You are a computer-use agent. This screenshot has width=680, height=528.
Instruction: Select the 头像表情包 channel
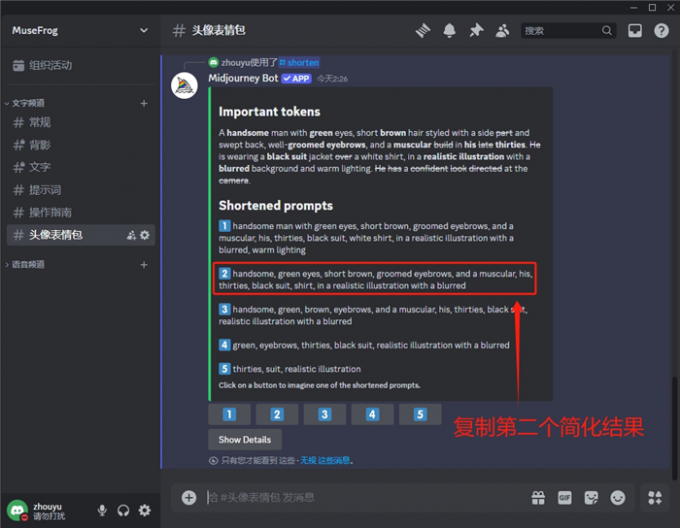tap(81, 235)
